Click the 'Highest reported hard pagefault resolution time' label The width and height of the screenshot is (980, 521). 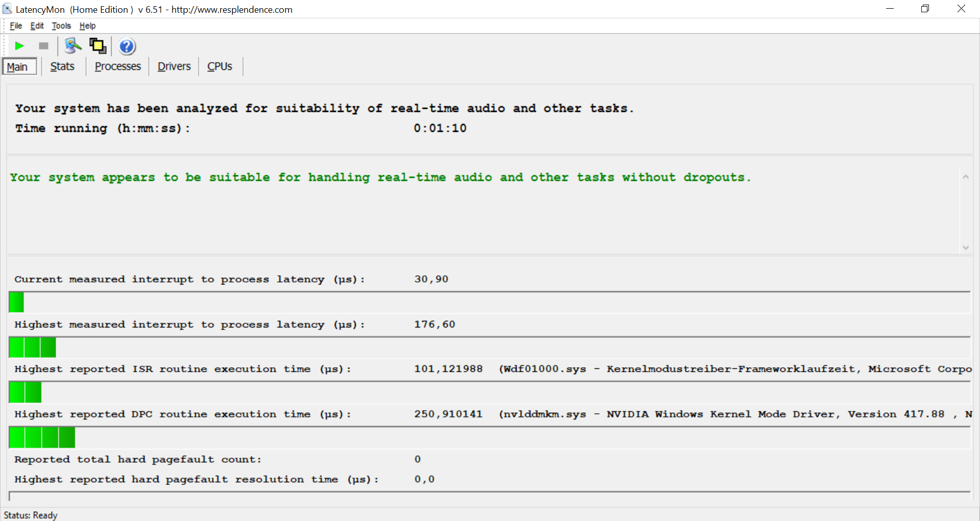point(197,479)
